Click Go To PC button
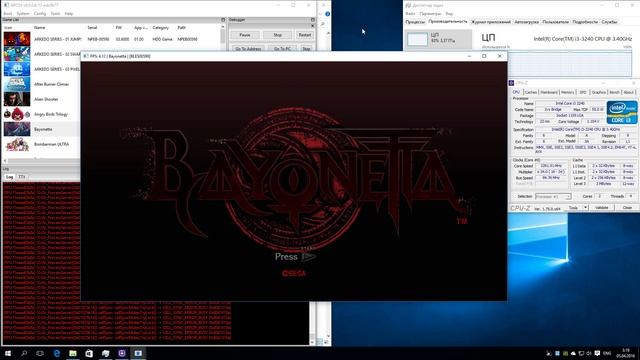Viewport: 640px width, 360px height. (282, 49)
